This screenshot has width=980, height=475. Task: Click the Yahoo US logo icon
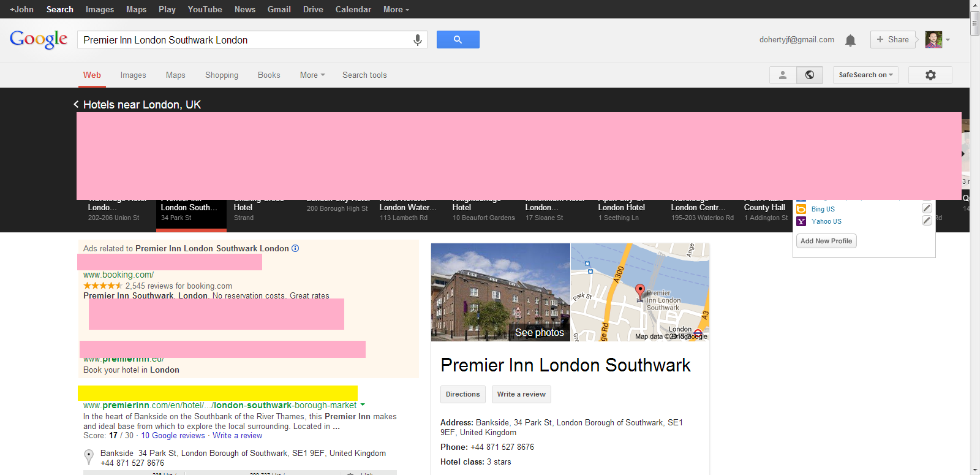coord(801,221)
